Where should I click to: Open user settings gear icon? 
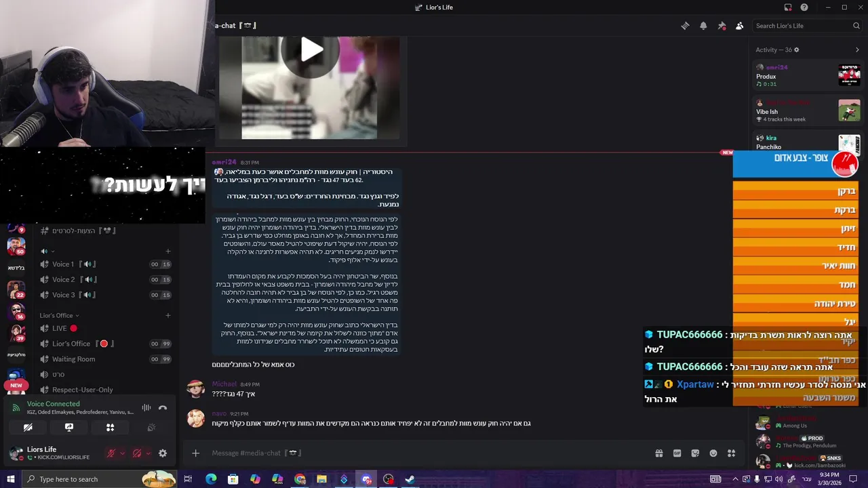(163, 453)
